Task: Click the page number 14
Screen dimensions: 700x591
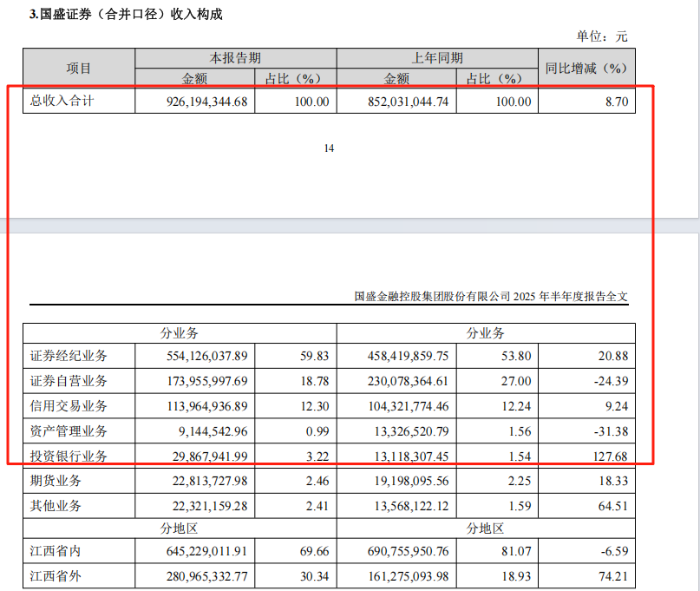Action: (329, 148)
